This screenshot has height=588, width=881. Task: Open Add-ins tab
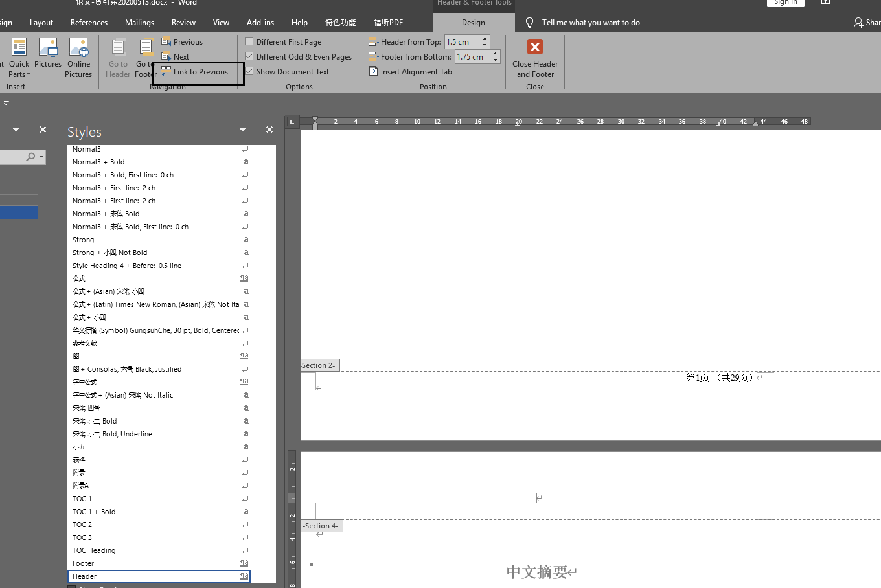tap(260, 23)
